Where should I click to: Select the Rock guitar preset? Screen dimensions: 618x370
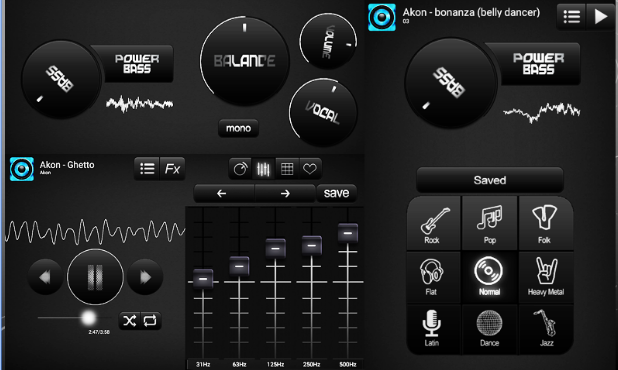click(x=434, y=224)
